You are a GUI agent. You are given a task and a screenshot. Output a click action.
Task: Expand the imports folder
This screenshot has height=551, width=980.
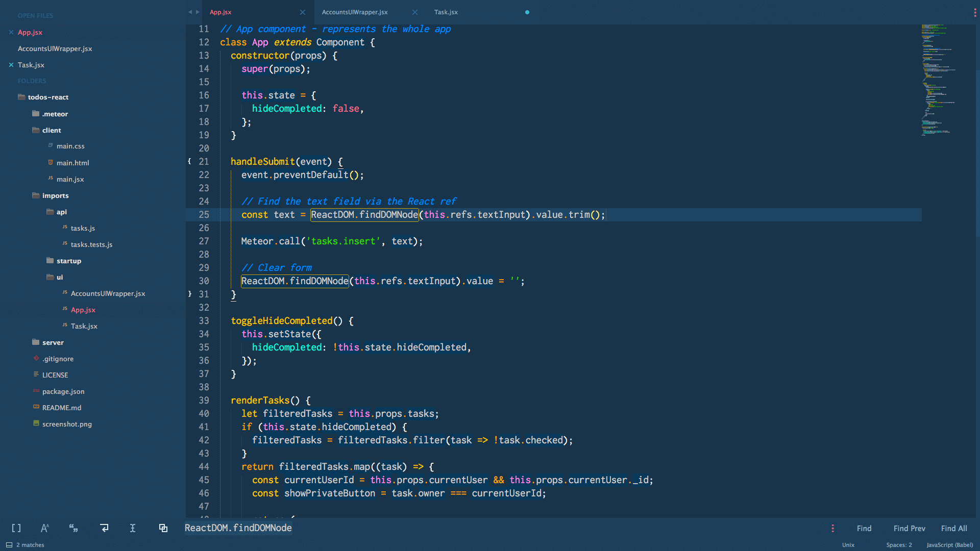tap(55, 195)
